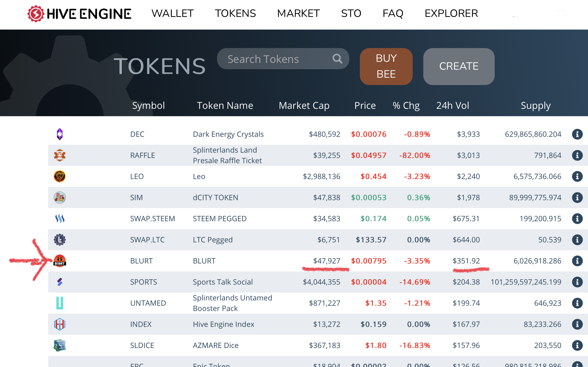Open the MARKET page
This screenshot has height=367, width=588.
[x=298, y=13]
